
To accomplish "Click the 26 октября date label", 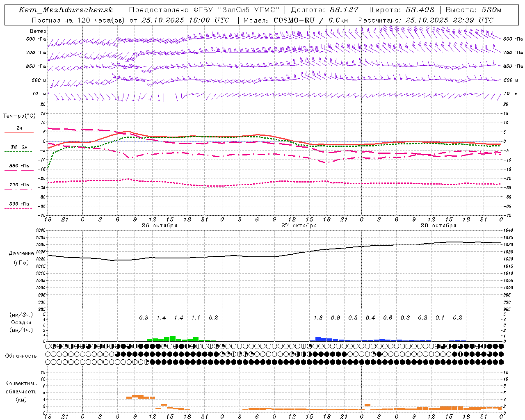I will tap(160, 226).
